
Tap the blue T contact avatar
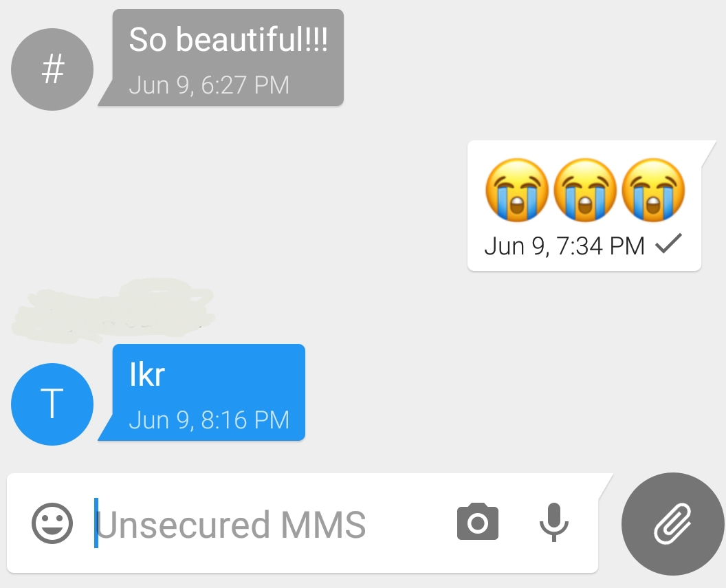52,404
